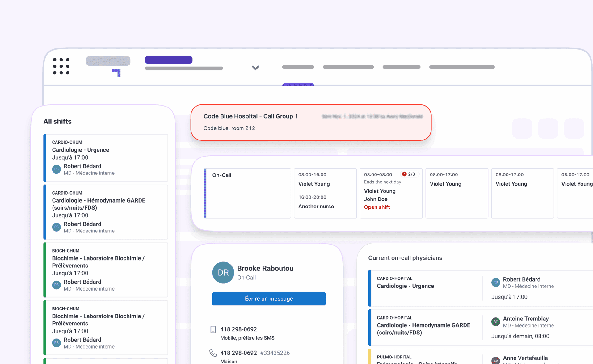Click the red alert icon next to 2/3

pyautogui.click(x=404, y=174)
